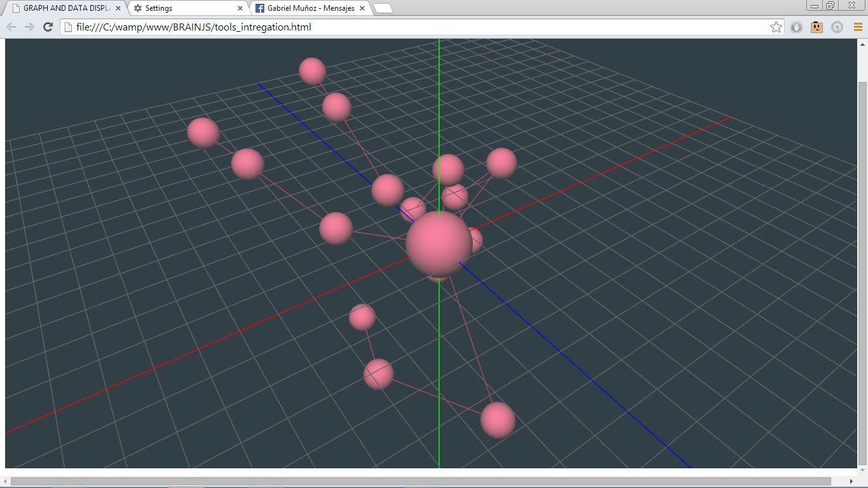Go back to the previous page
This screenshot has width=868, height=488.
(11, 27)
